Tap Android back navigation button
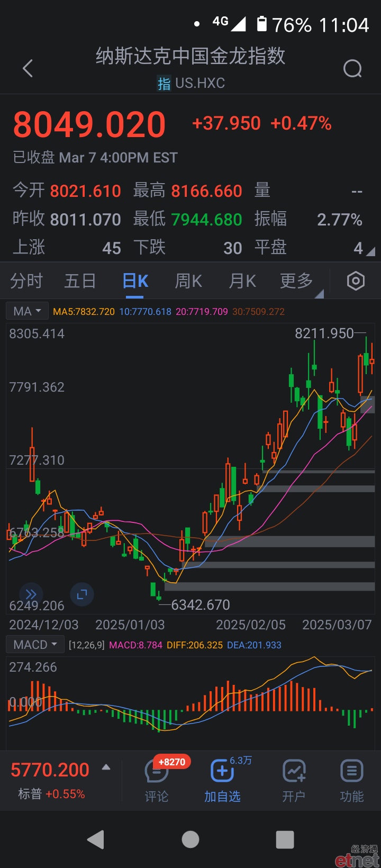381x868 pixels. pyautogui.click(x=96, y=839)
